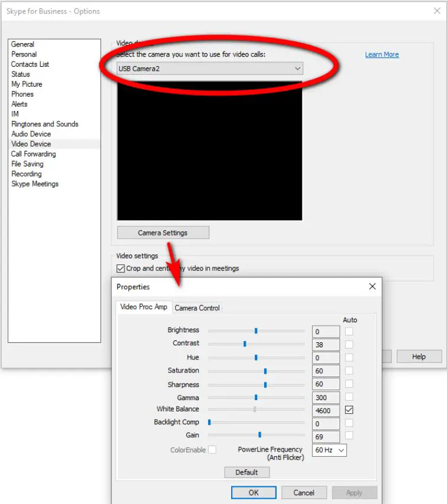Viewport: 447px width, 504px height.
Task: Switch to the Camera Control tab
Action: (x=197, y=308)
